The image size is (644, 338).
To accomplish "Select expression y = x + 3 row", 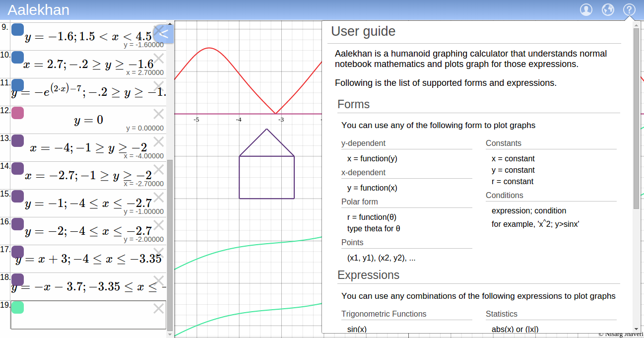I will coord(88,260).
